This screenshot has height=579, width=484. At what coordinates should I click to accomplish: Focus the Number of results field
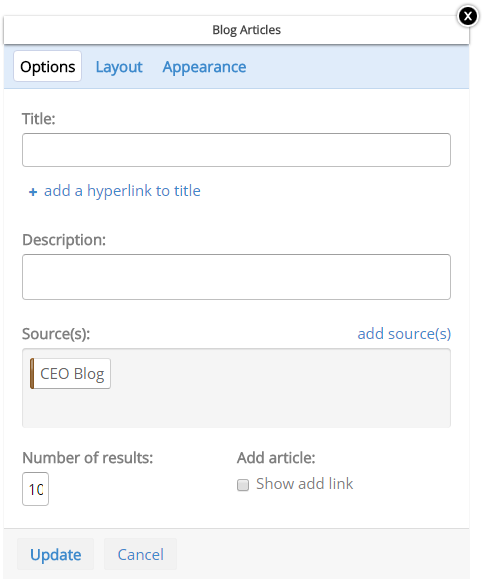pyautogui.click(x=35, y=489)
